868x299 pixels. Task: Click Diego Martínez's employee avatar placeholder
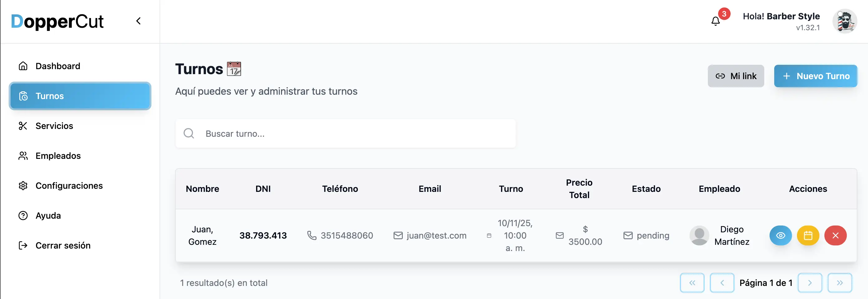point(699,235)
